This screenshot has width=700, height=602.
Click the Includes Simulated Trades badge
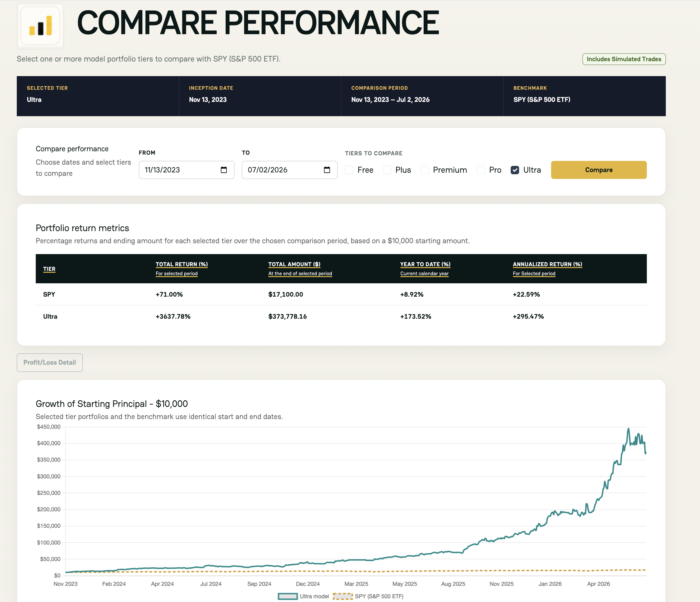(x=624, y=59)
